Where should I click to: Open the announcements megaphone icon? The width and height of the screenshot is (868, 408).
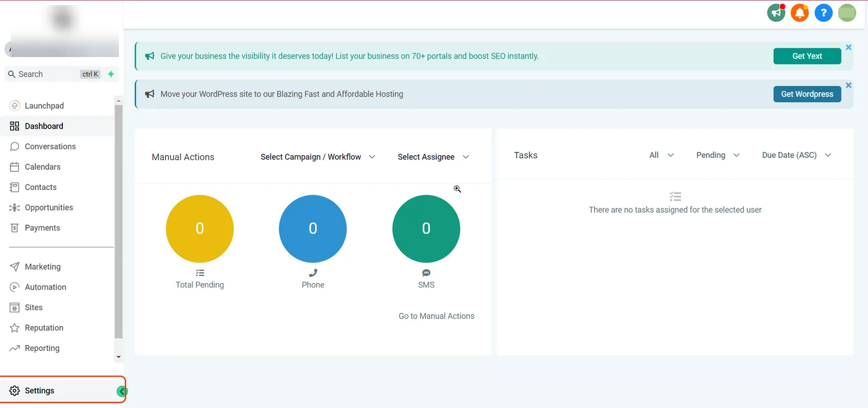pos(776,12)
